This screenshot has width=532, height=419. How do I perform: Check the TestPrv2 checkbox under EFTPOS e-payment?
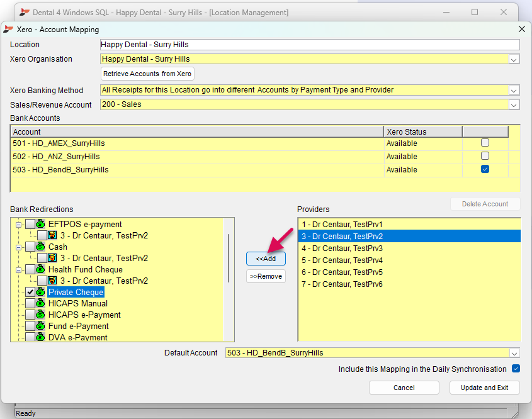[x=42, y=235]
